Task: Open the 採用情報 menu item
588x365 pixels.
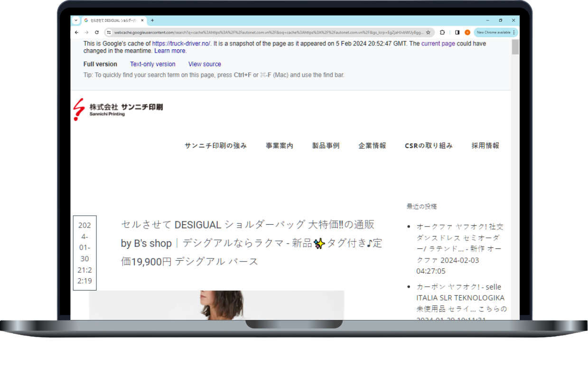Action: (x=485, y=146)
